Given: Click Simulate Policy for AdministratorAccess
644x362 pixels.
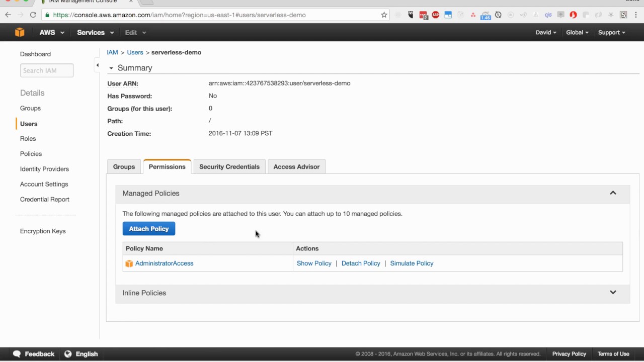Looking at the screenshot, I should point(412,263).
